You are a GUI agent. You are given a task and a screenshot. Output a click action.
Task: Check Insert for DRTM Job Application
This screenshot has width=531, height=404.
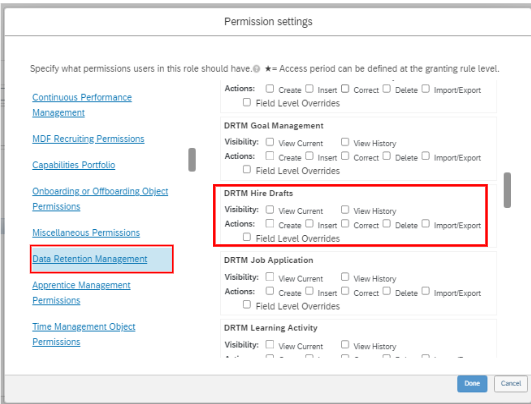point(309,291)
